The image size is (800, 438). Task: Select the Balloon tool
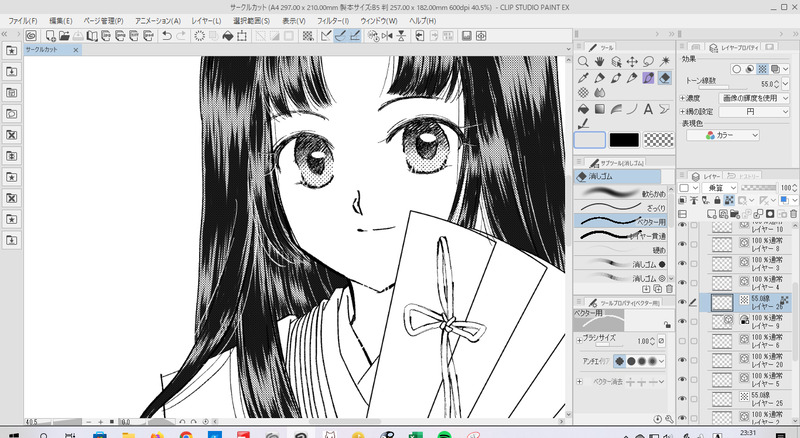coord(664,109)
